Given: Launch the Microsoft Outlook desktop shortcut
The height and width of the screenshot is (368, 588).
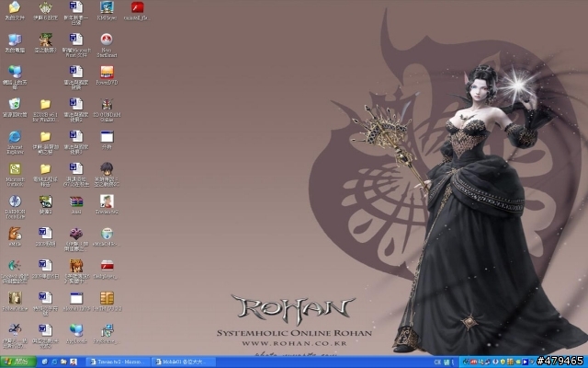Looking at the screenshot, I should click(15, 169).
